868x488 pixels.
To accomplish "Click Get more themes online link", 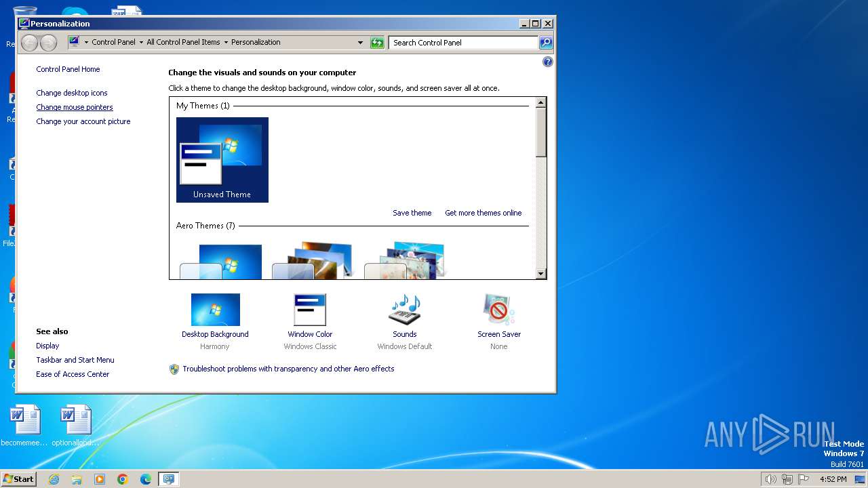I will (484, 213).
